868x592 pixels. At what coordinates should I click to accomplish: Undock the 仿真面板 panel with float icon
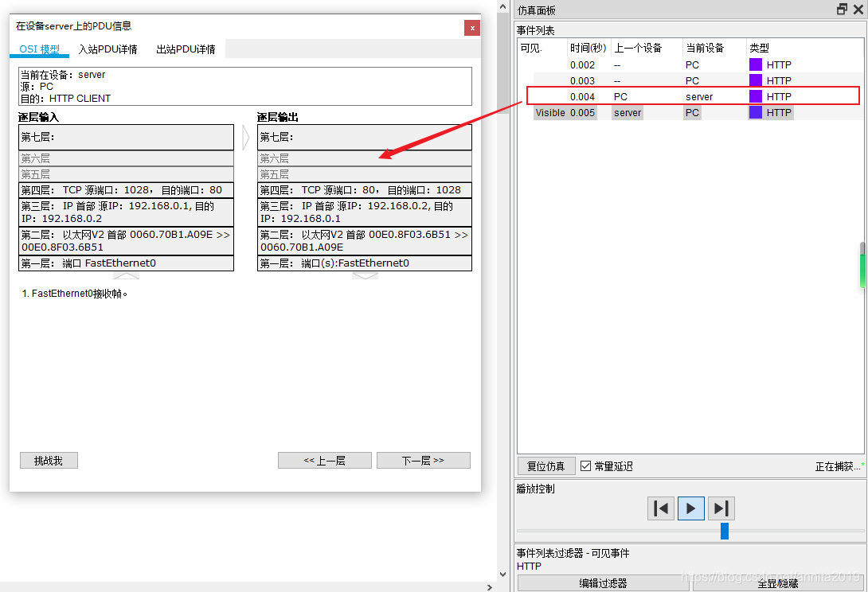click(x=842, y=9)
